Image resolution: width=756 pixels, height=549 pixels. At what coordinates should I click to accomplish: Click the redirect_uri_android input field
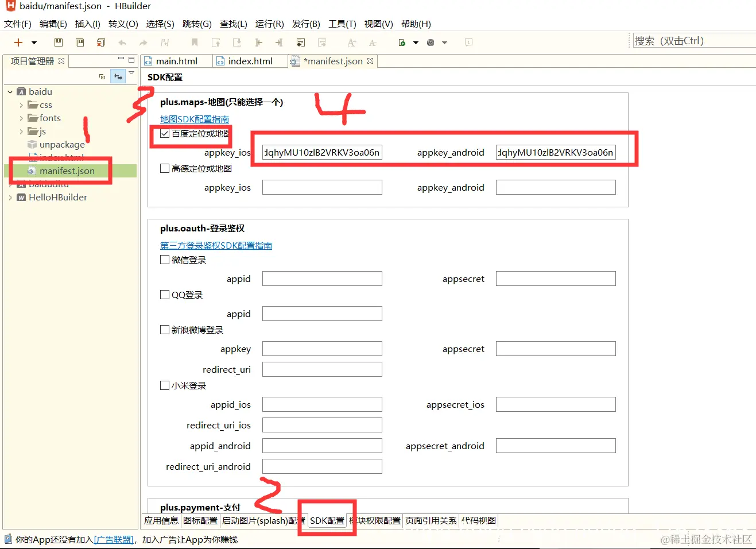pyautogui.click(x=322, y=466)
